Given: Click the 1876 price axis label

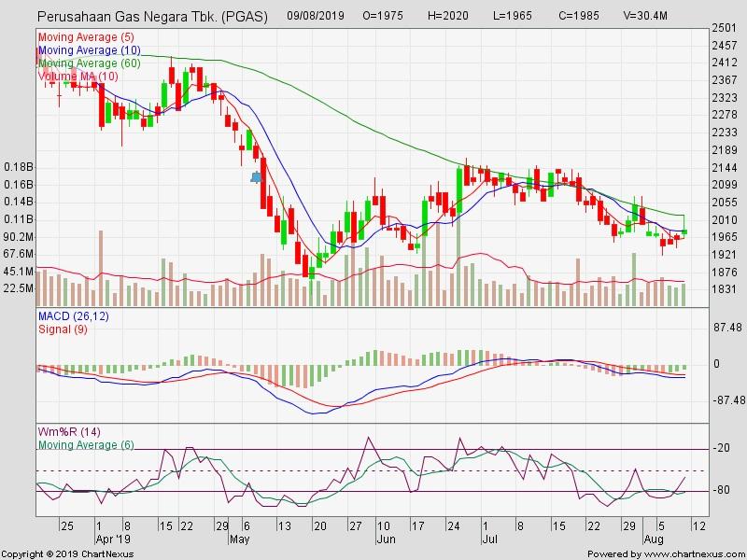Looking at the screenshot, I should 725,273.
